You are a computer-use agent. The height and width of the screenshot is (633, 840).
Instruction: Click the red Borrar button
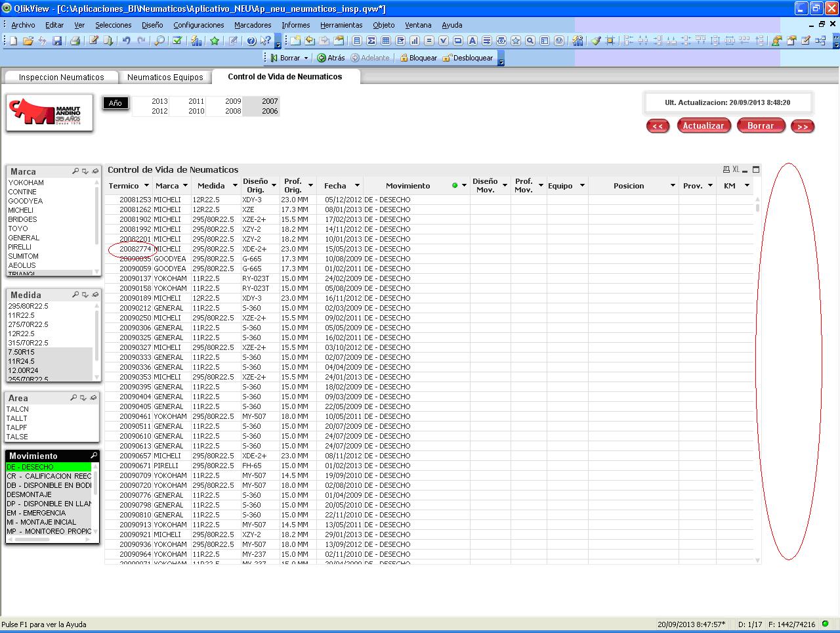(761, 125)
